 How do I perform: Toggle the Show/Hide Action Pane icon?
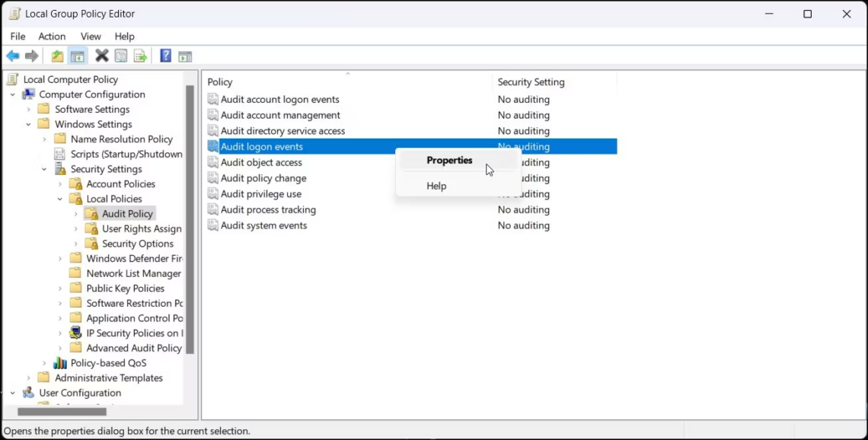coord(185,55)
